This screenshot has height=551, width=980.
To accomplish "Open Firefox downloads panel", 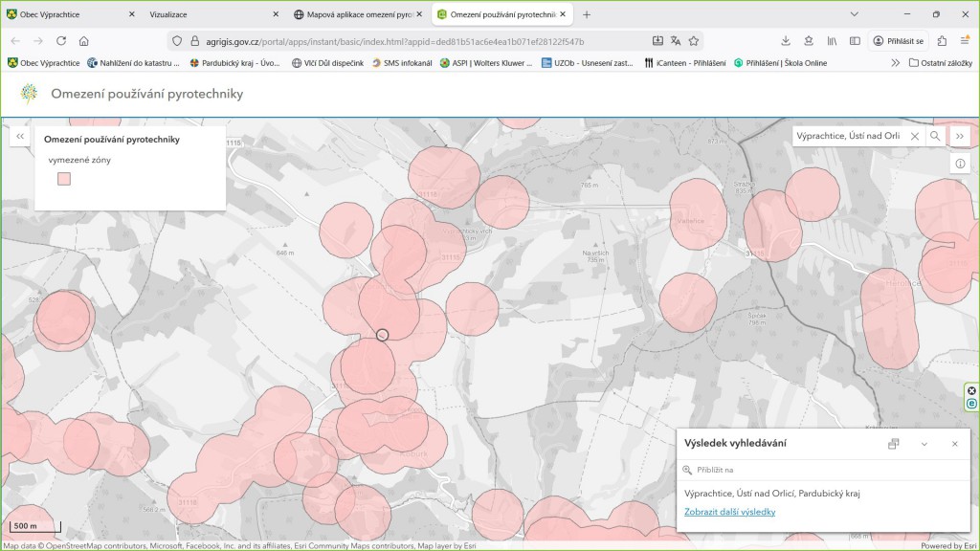I will tap(785, 41).
